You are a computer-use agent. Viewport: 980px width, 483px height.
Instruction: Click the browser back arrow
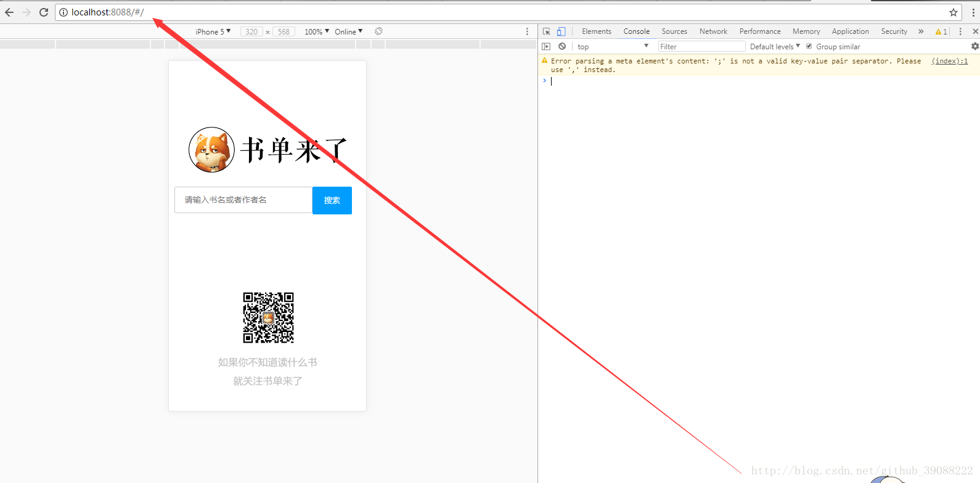[x=9, y=12]
